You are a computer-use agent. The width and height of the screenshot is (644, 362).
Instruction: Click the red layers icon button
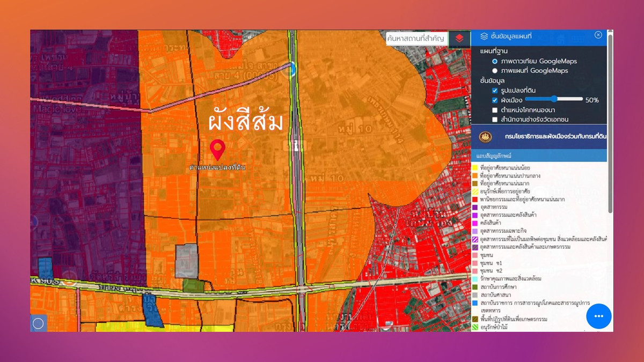(x=459, y=38)
